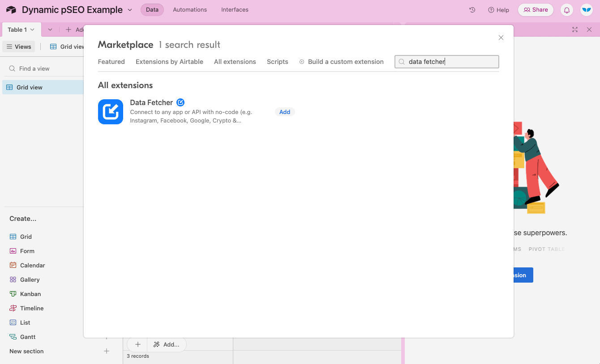This screenshot has width=600, height=364.
Task: Click the 3 records summary text
Action: (138, 356)
